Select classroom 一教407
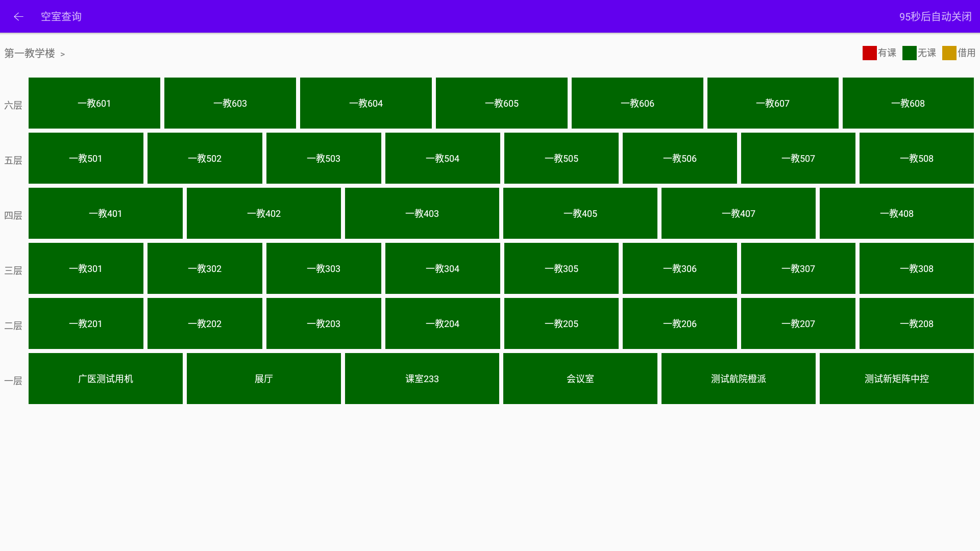 point(739,213)
